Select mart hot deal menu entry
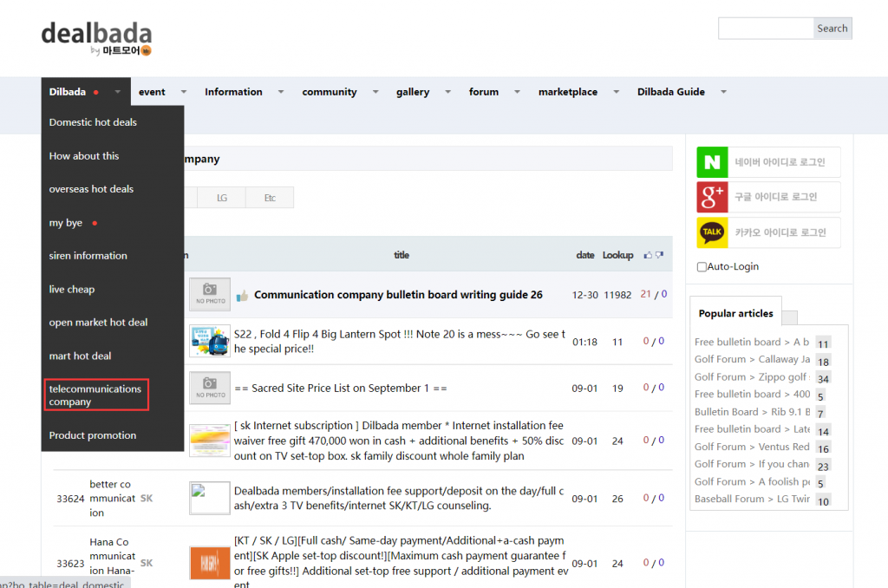The image size is (888, 588). coord(80,356)
